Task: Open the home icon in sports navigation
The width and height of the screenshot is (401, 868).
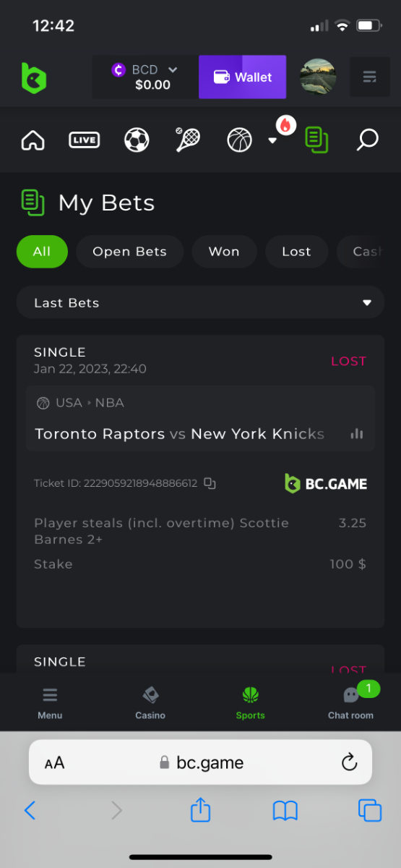Action: point(33,140)
